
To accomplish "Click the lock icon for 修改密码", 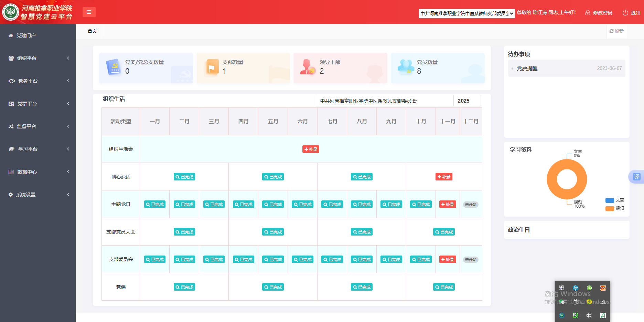I will (x=588, y=13).
